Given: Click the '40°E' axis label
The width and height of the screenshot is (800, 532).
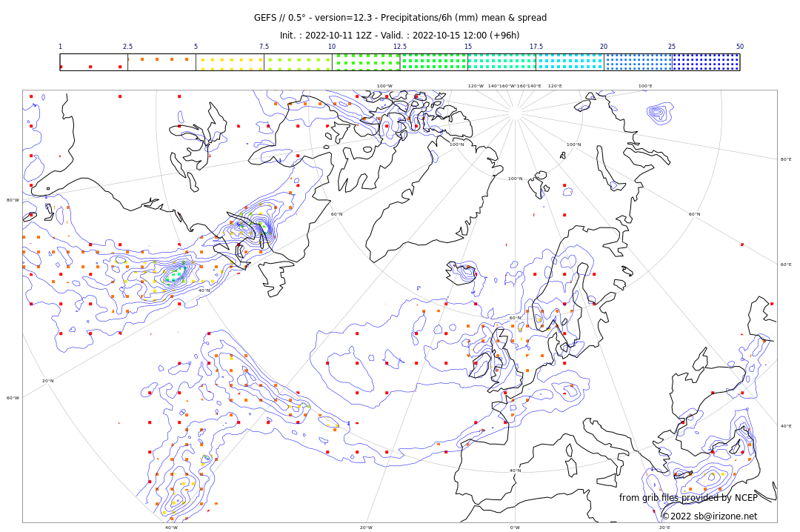Looking at the screenshot, I should pyautogui.click(x=786, y=426).
